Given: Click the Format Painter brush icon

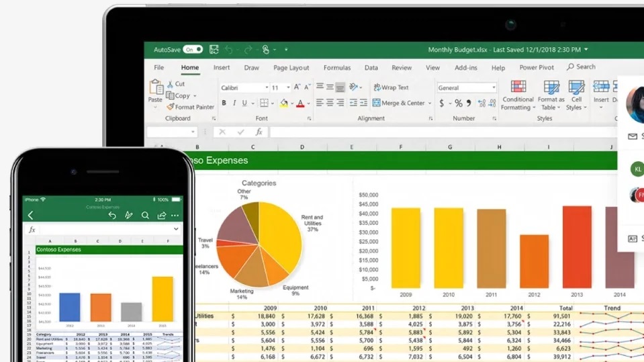Looking at the screenshot, I should pos(171,107).
